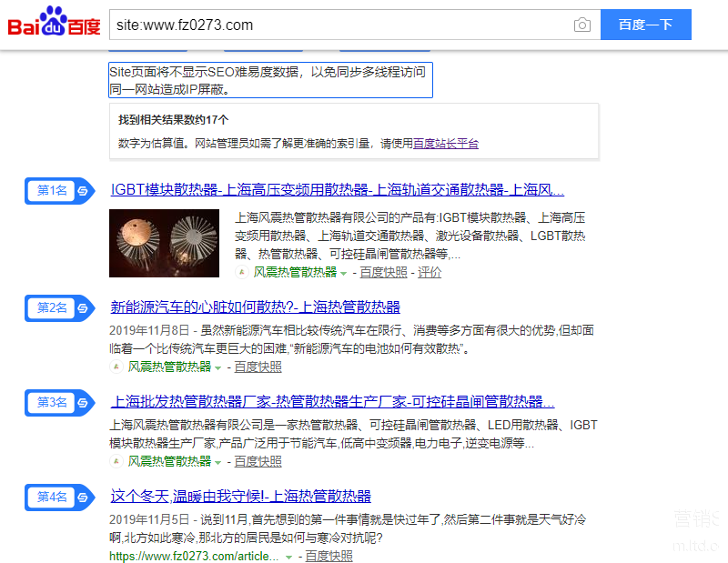Click the heatsink thumbnail image in result one
The image size is (728, 563).
[x=164, y=243]
